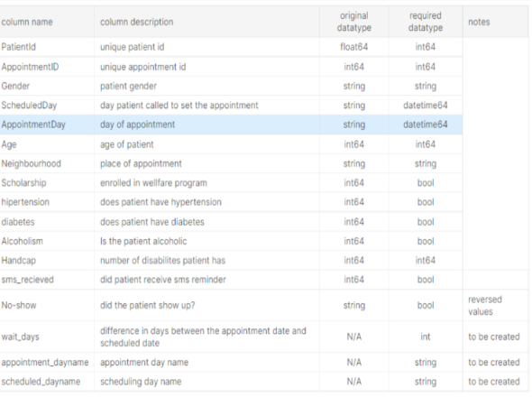Click the 'notes' column header
Viewport: 532px width, 397px height.
point(479,22)
